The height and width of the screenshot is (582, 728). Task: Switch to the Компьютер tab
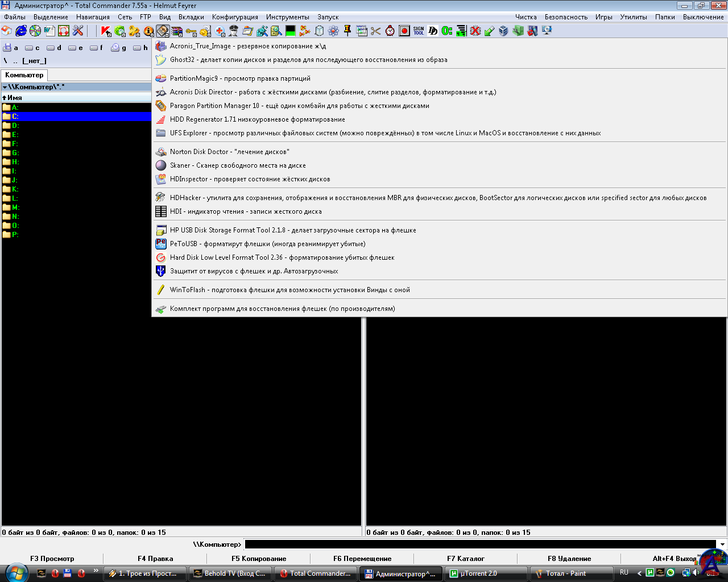click(24, 75)
